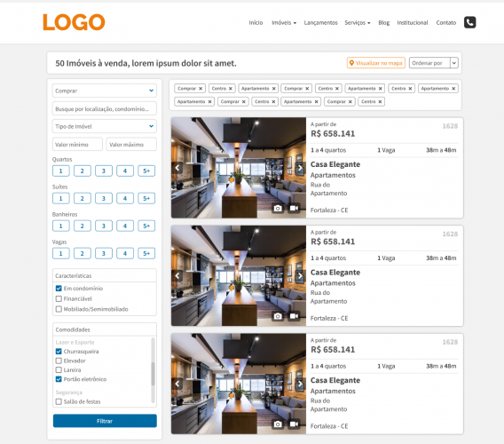This screenshot has height=444, width=504.
Task: Open photos via camera icon on third listing
Action: (x=278, y=424)
